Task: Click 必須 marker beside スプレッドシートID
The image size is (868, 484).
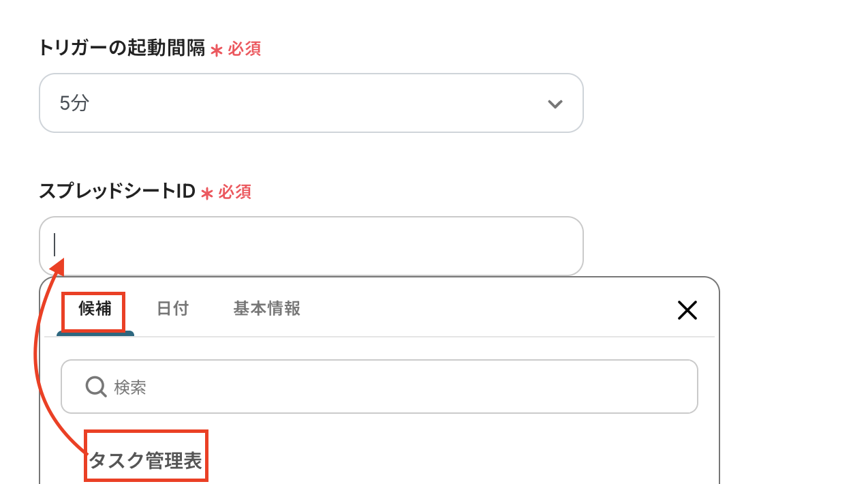Action: tap(235, 192)
